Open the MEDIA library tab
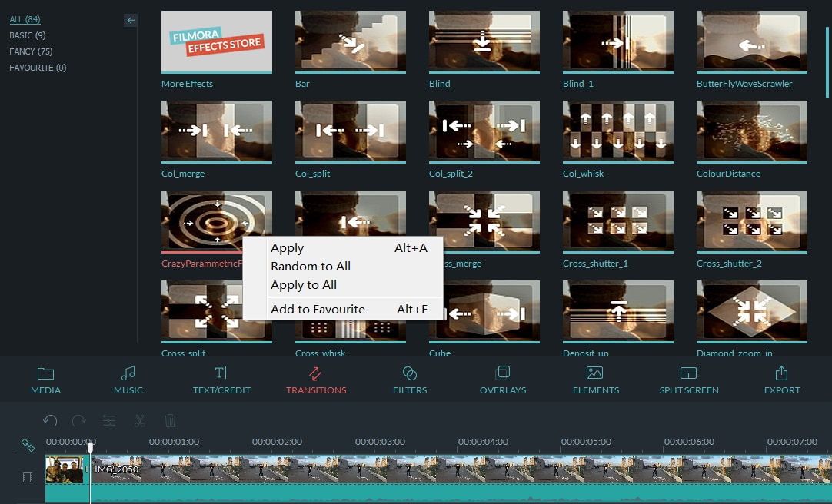This screenshot has height=504, width=832. click(x=45, y=380)
